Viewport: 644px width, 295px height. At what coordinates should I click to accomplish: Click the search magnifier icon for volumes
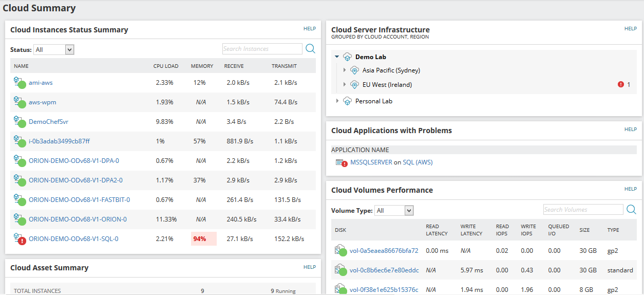point(631,209)
